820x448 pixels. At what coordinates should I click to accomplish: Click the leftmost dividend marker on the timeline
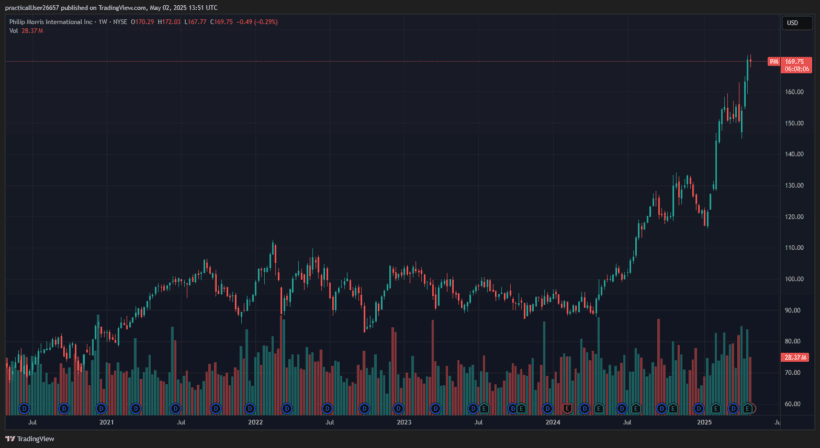tap(23, 408)
